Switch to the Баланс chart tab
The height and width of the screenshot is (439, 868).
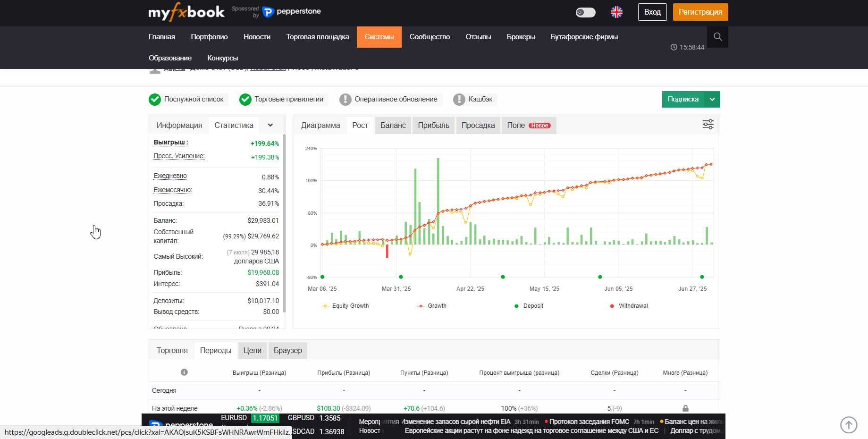[393, 125]
